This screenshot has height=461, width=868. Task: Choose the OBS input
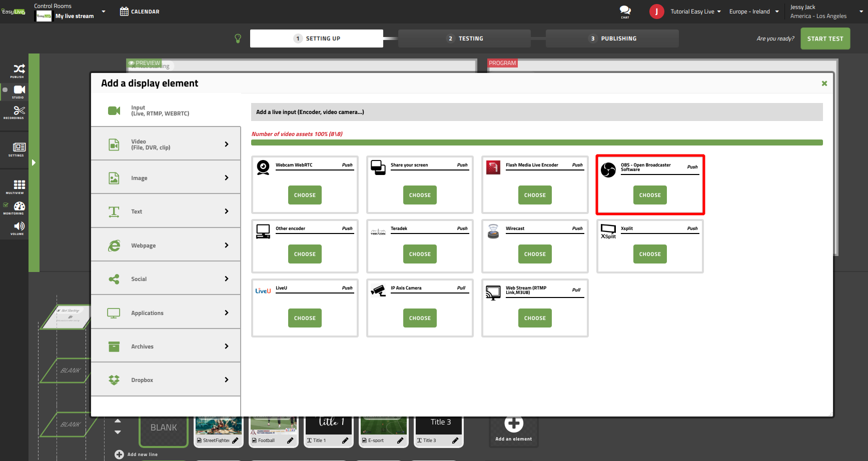tap(650, 195)
